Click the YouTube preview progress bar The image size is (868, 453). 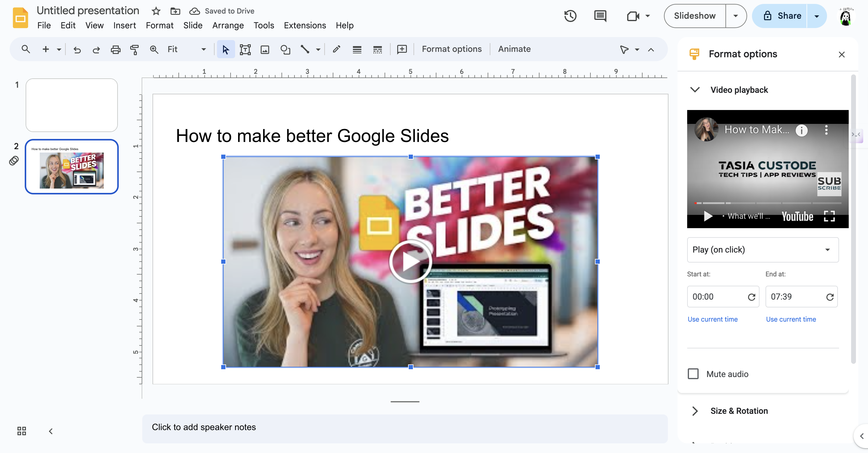click(768, 203)
